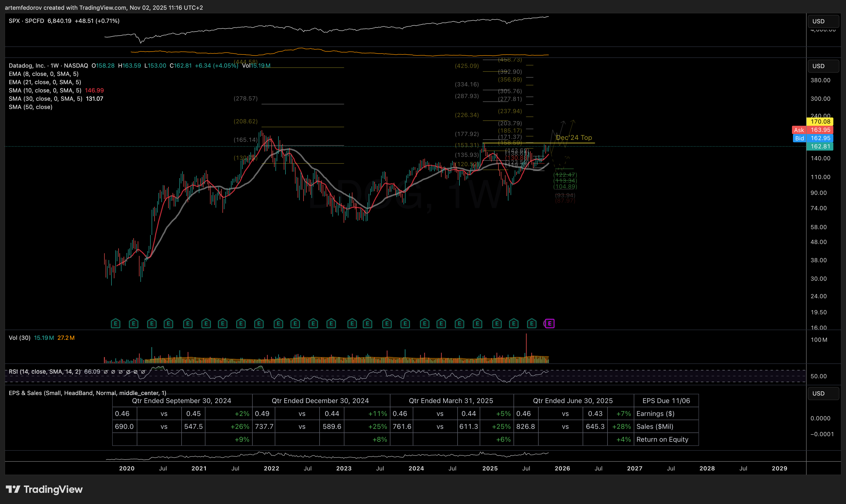Click the 66.09 RSI value
846x504 pixels.
tap(92, 371)
